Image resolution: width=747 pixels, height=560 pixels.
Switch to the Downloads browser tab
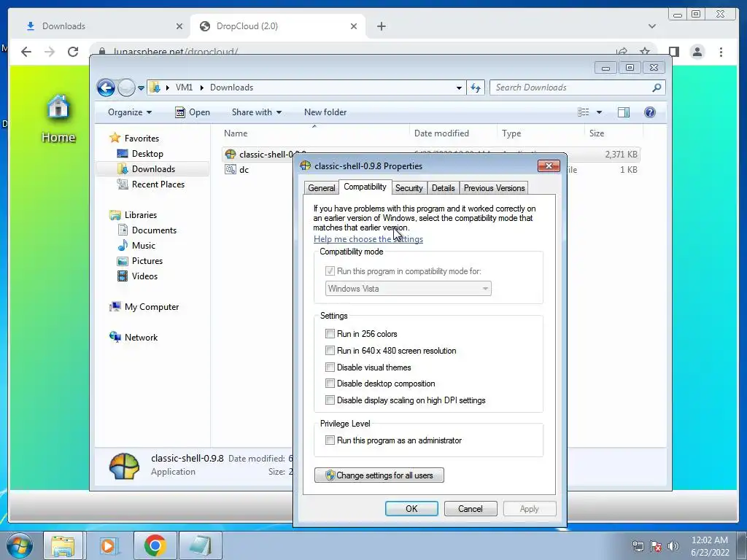(x=104, y=26)
